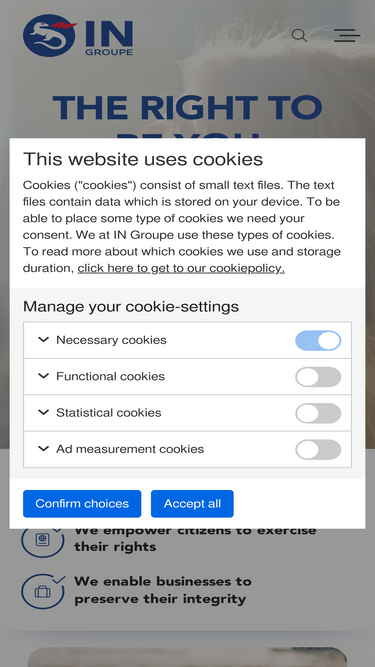375x667 pixels.
Task: Select the Statistical cookies row label
Action: coord(109,413)
